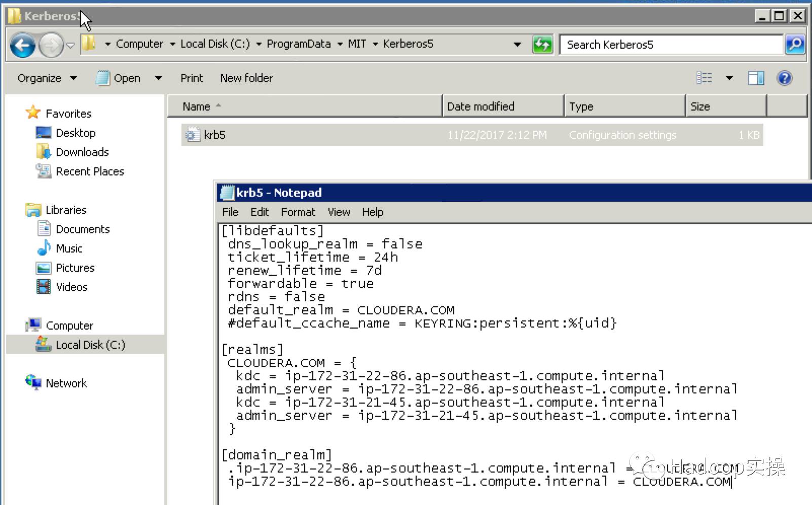Click the Favorites star icon
Screen dimensions: 812x505
[33, 112]
